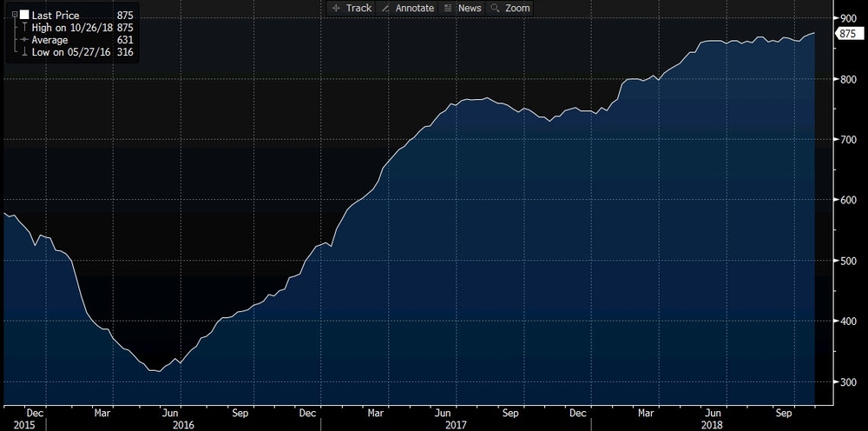Screen dimensions: 868x431
Task: Click the Sep label in the 2017 section
Action: (x=511, y=414)
